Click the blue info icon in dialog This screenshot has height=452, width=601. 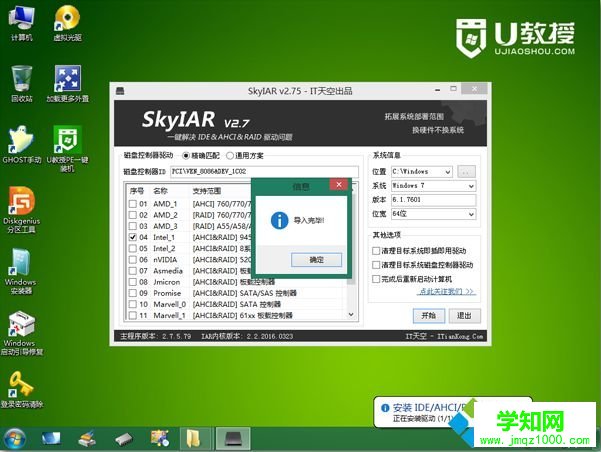[279, 220]
